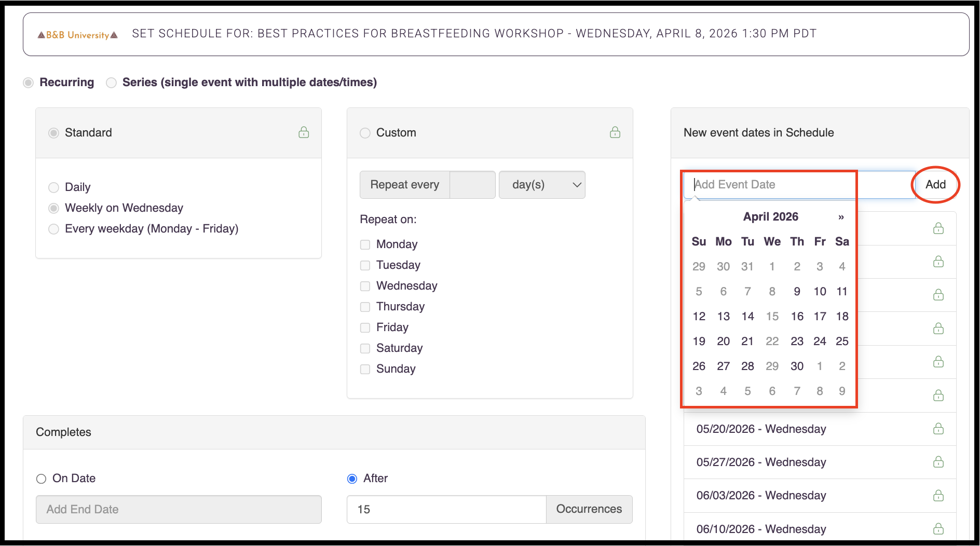Pick day 19 in the April calendar
980x546 pixels.
[699, 341]
